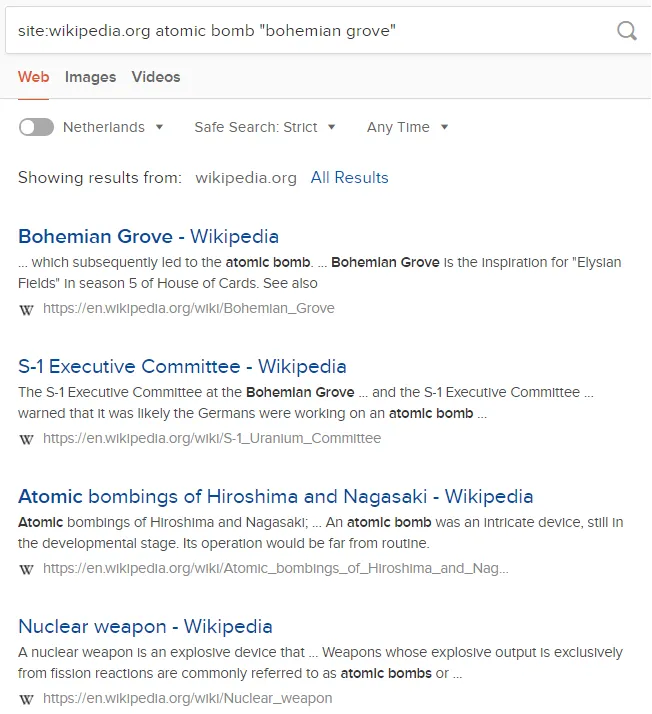The image size is (652, 714).
Task: Click the "Showing results from:" text
Action: [x=100, y=178]
